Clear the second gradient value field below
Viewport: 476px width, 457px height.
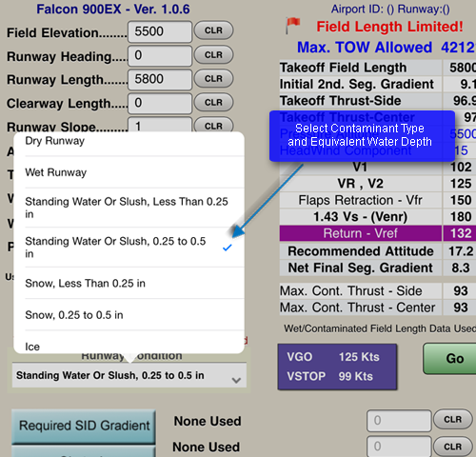click(453, 447)
